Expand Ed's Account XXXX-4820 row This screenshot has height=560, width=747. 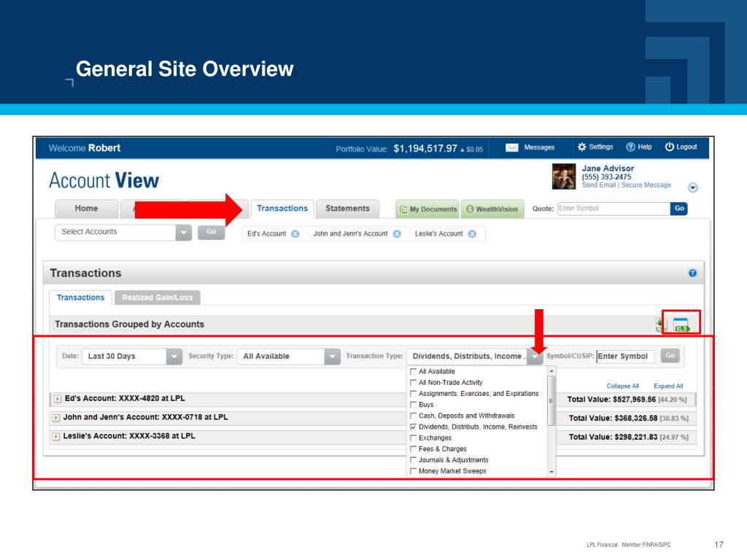(x=58, y=399)
